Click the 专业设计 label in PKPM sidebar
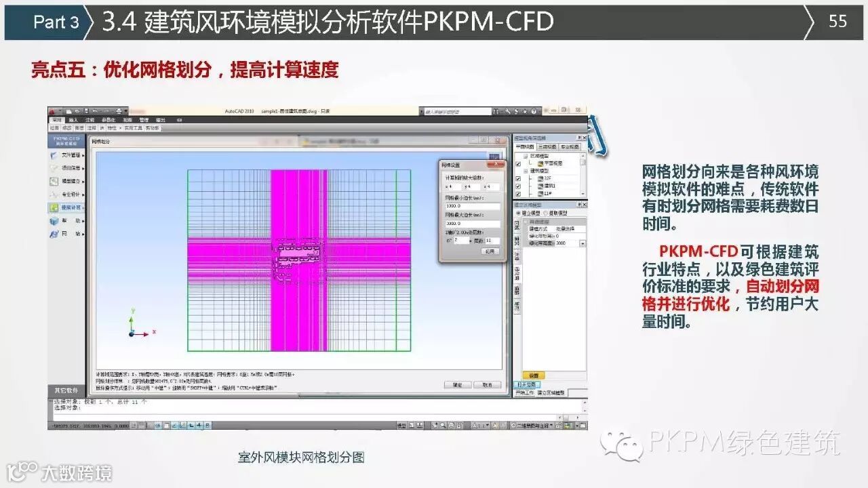 pyautogui.click(x=71, y=194)
